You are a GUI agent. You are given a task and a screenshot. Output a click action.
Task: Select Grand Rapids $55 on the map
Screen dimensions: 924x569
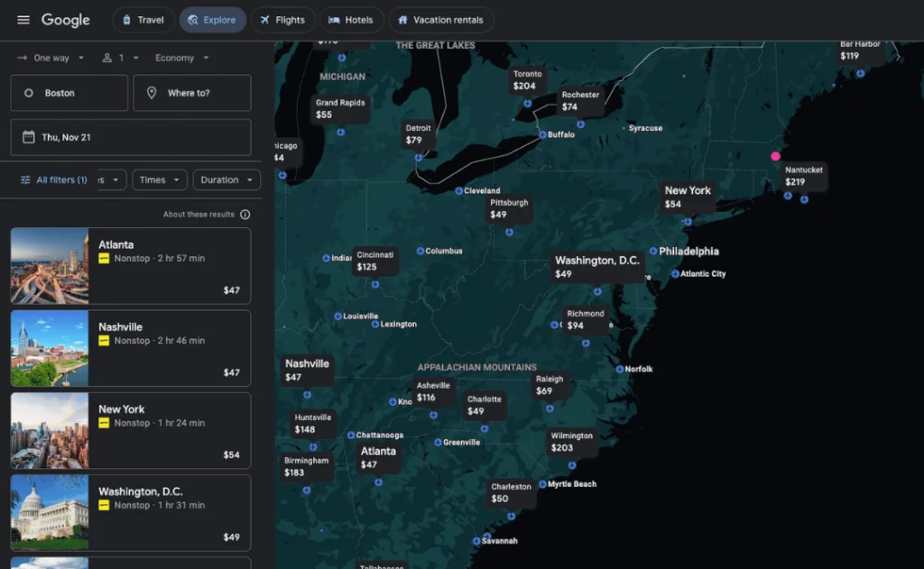pos(340,108)
